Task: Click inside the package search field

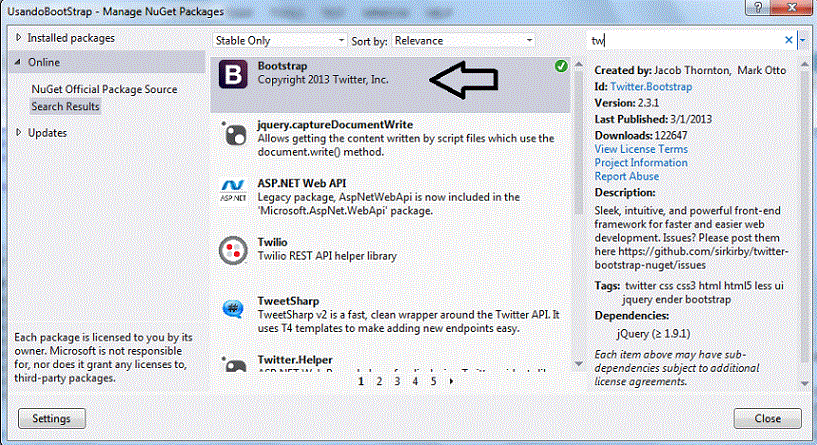Action: (x=686, y=41)
